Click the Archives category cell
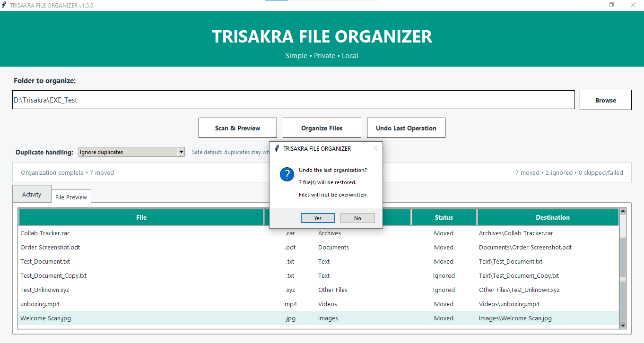Viewport: 644px width, 343px height. click(330, 233)
